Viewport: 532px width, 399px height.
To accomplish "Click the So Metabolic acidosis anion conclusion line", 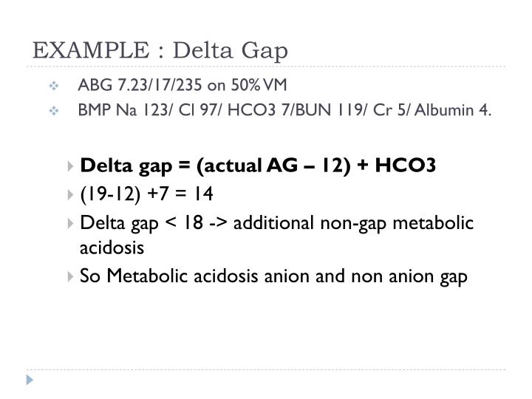I will coord(273,277).
